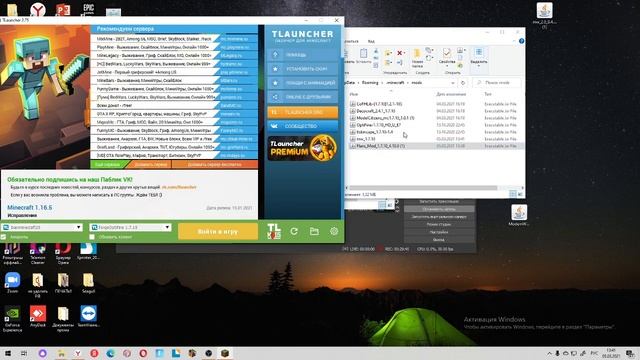640x360 pixels.
Task: Click the TLauncher Premium banner
Action: 302,148
